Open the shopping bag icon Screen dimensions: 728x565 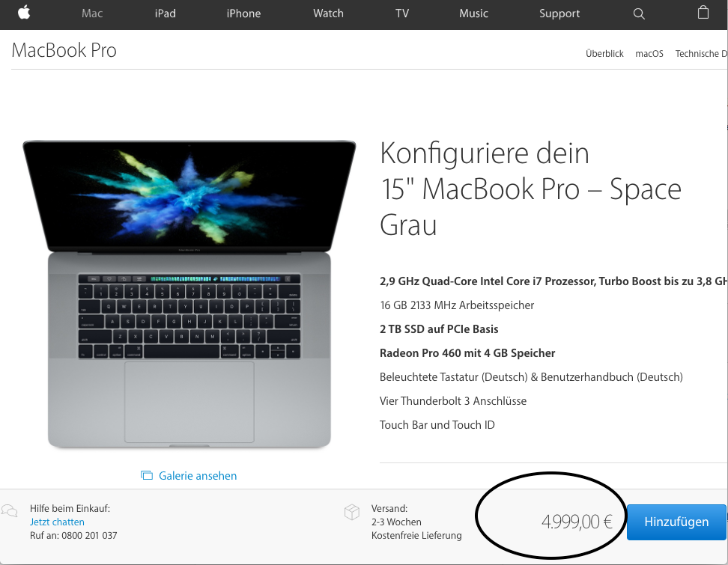pos(703,13)
